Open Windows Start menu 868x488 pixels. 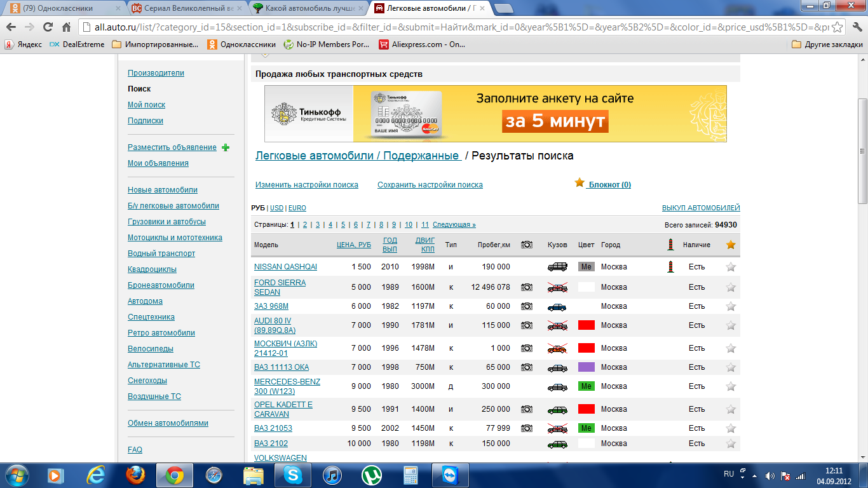click(17, 475)
